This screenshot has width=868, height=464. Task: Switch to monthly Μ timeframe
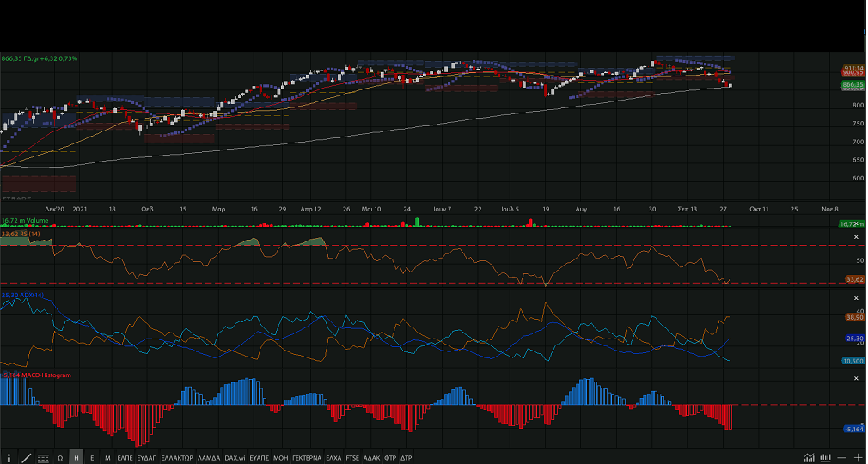pyautogui.click(x=107, y=458)
